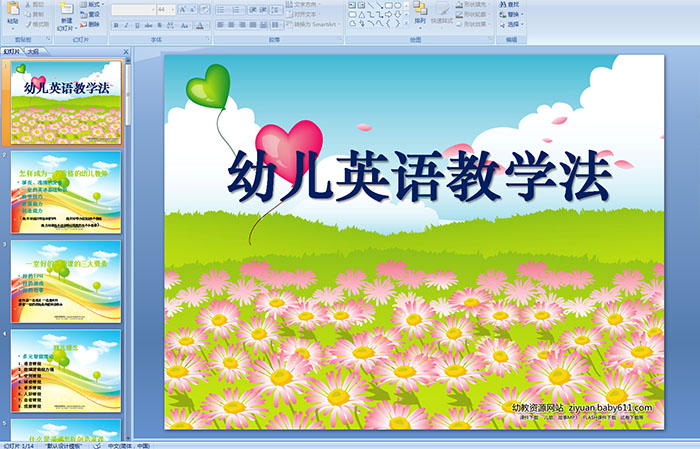Toggle Italic formatting

tap(126, 25)
